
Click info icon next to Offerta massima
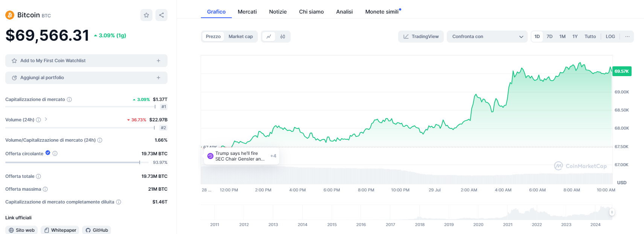point(45,189)
